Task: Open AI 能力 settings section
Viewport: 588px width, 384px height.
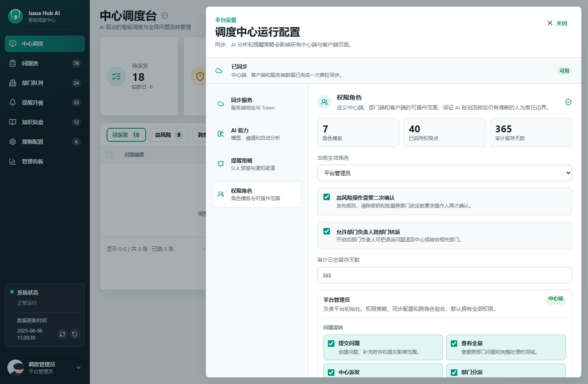Action: (257, 134)
